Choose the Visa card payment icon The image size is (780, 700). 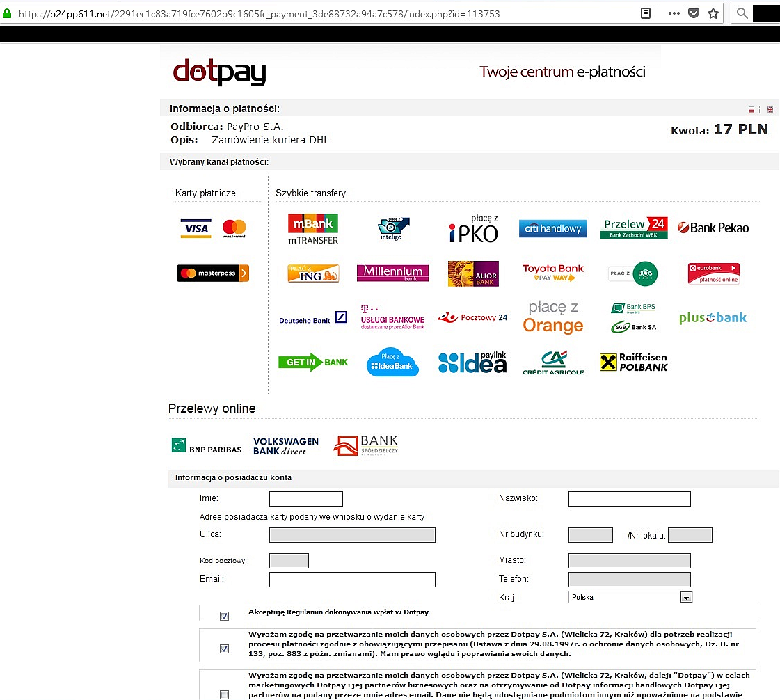(195, 228)
